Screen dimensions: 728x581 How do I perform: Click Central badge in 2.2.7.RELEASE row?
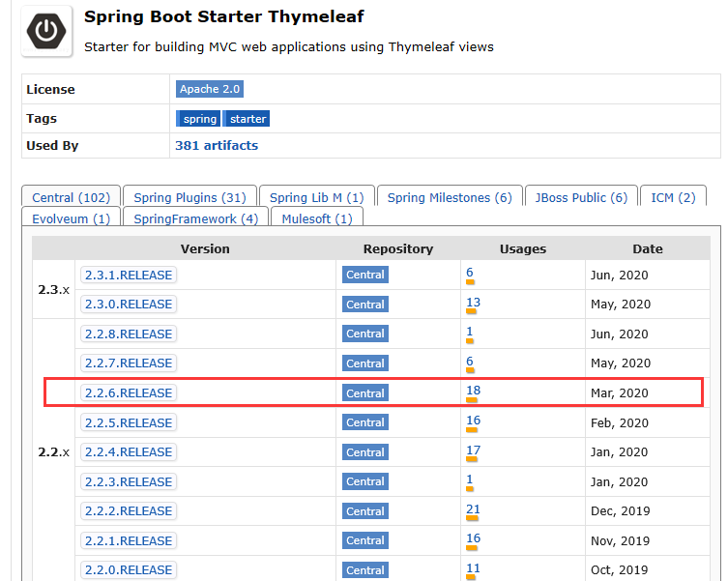(x=365, y=363)
